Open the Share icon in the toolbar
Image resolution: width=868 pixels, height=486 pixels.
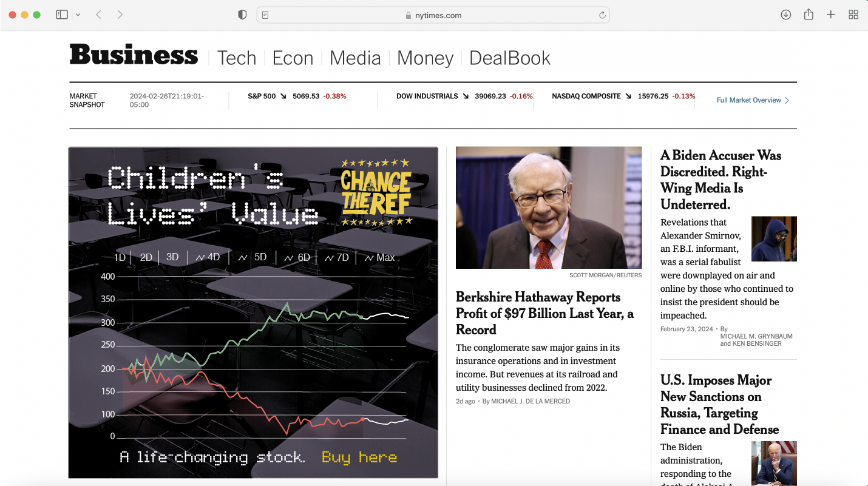[x=809, y=15]
